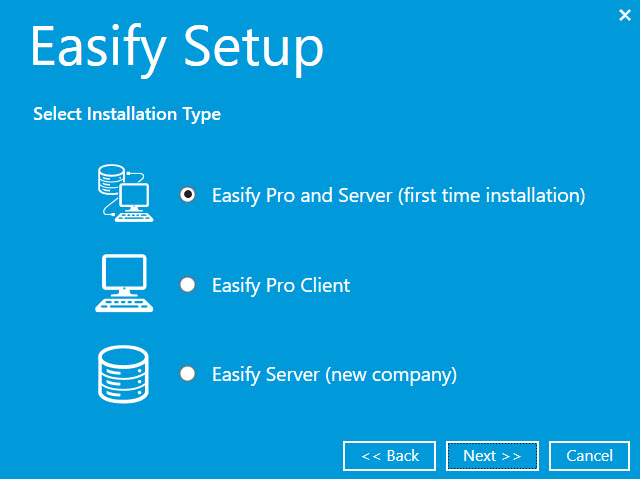
Task: Click the keyboard in the Pro and Server icon
Action: tap(134, 215)
